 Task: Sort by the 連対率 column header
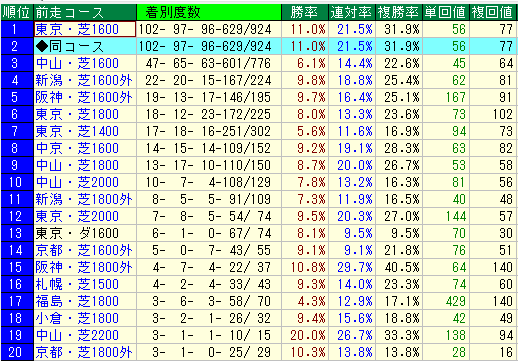pos(352,13)
